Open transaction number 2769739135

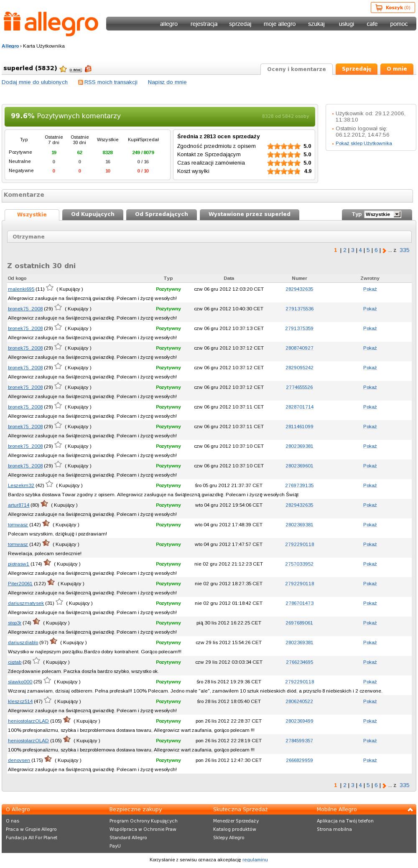tap(299, 485)
